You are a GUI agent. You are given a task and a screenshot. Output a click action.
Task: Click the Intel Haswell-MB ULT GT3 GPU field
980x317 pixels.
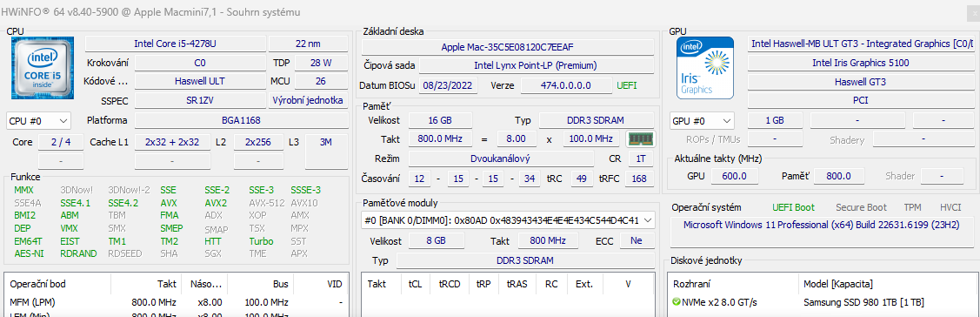860,44
